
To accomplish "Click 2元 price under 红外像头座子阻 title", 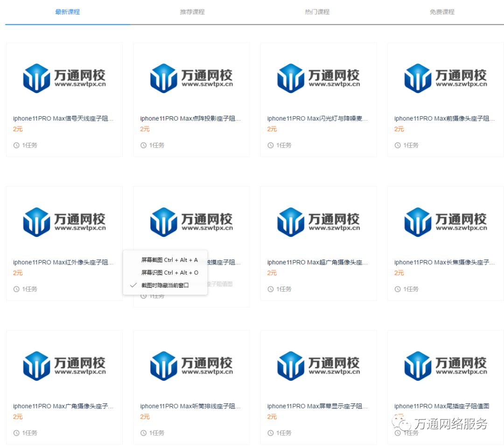I will click(x=18, y=273).
